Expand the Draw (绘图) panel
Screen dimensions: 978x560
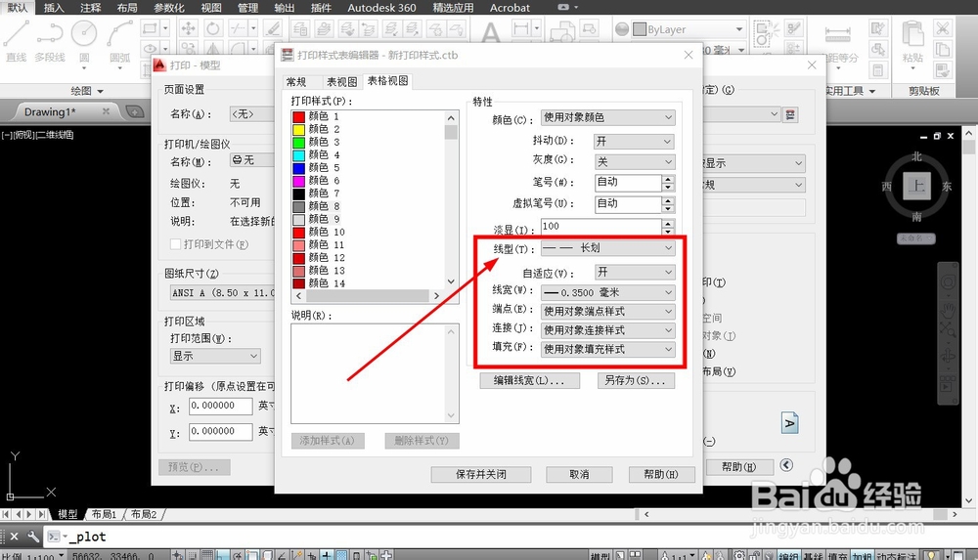[x=87, y=91]
